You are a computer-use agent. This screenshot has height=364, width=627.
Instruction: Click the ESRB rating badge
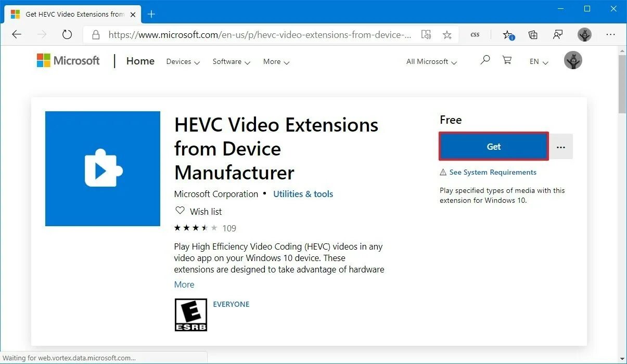click(x=190, y=315)
